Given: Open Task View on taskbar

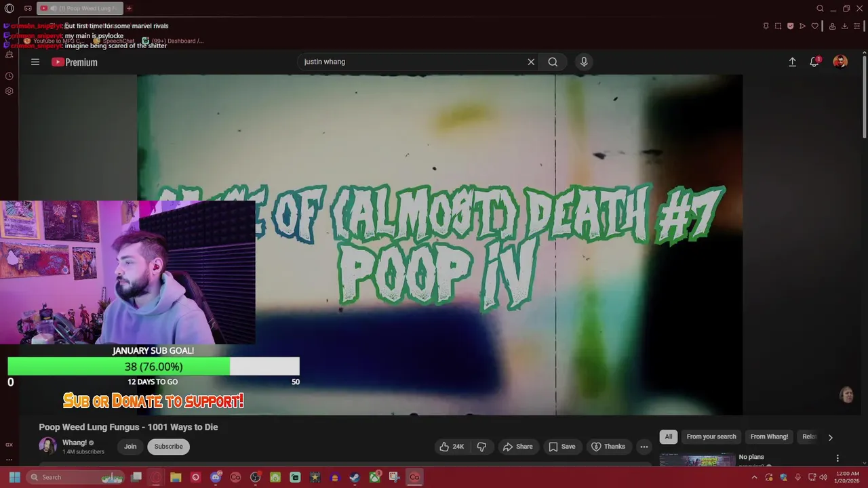Looking at the screenshot, I should [x=136, y=477].
